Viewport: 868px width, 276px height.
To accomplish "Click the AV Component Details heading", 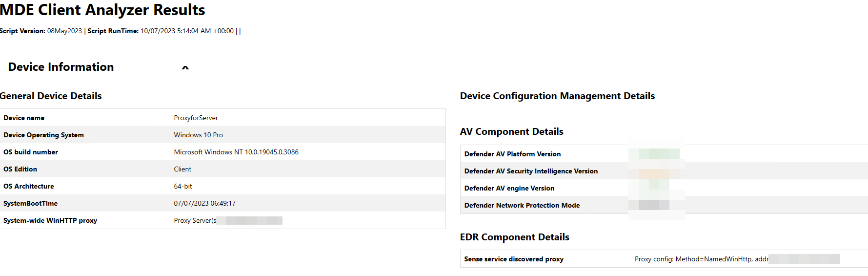I will coord(512,131).
